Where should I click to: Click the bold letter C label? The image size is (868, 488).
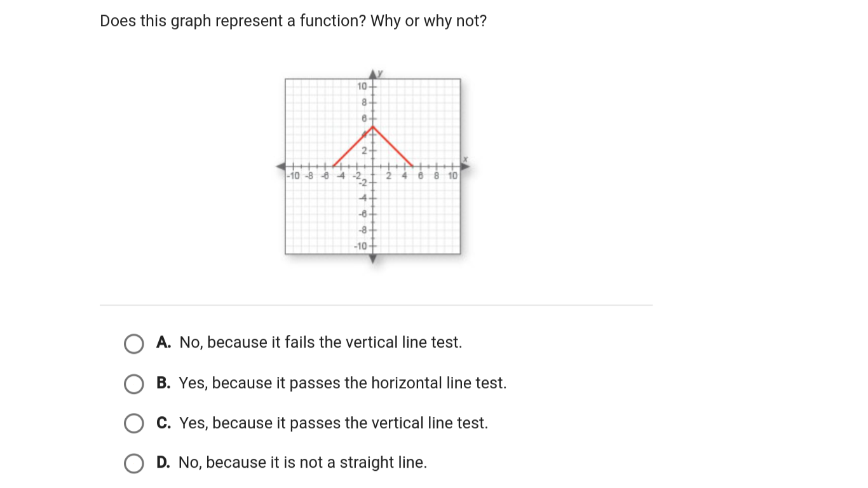point(163,423)
